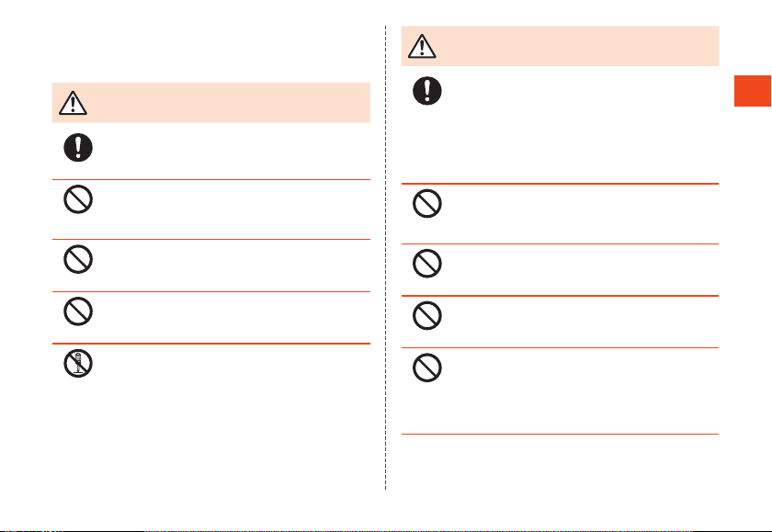Click the warning triangle in the left banner
Viewport: 772px width, 532px height.
[73, 103]
